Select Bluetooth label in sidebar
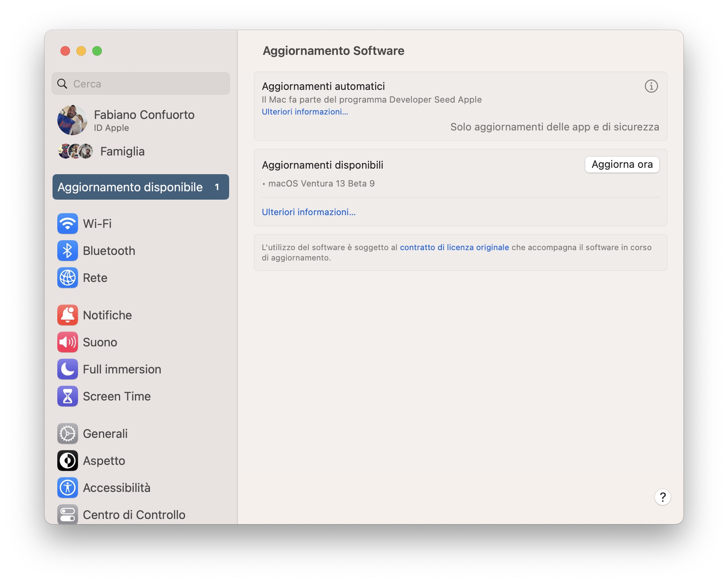This screenshot has height=583, width=728. (109, 251)
